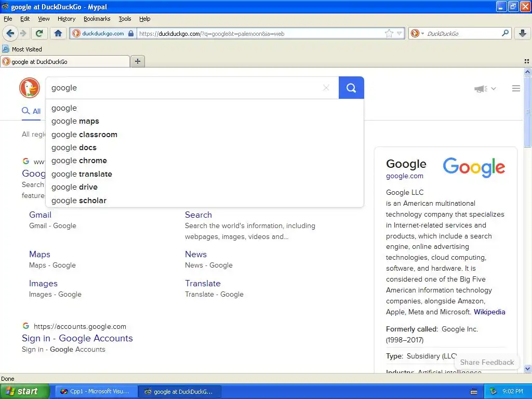This screenshot has width=532, height=399.
Task: Expand the megaphone dropdown chevron
Action: (494, 88)
